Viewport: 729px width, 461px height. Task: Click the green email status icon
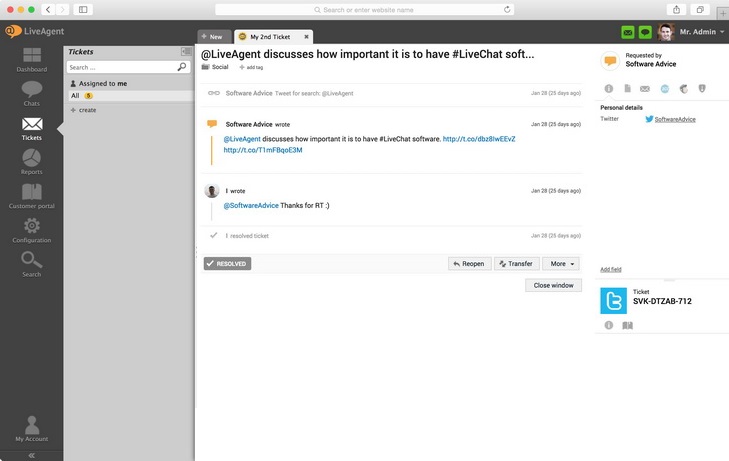628,32
